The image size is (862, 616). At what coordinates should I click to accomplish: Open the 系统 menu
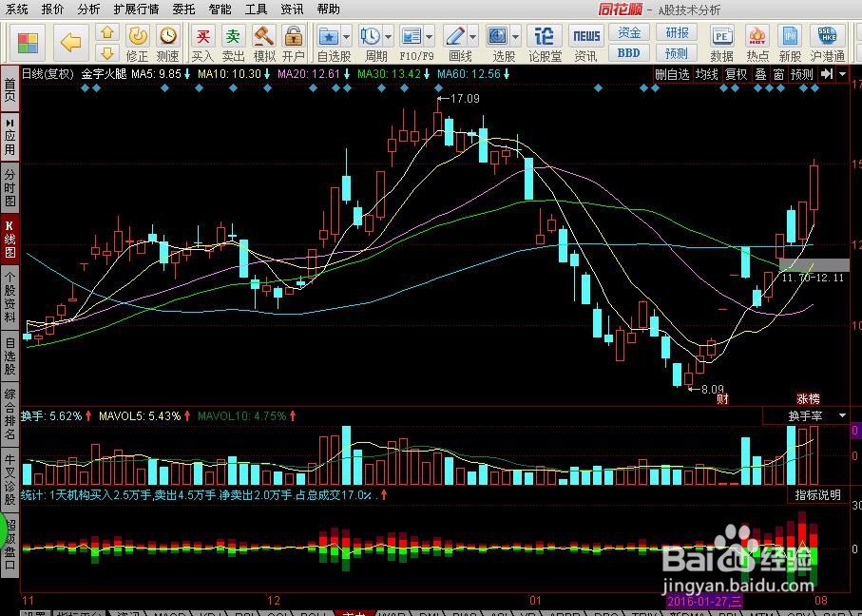pyautogui.click(x=17, y=9)
